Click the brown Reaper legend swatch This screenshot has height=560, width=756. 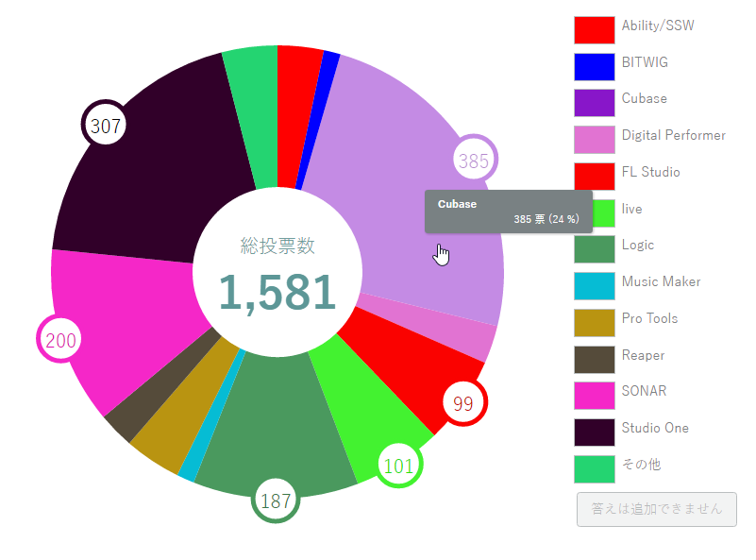coord(594,360)
